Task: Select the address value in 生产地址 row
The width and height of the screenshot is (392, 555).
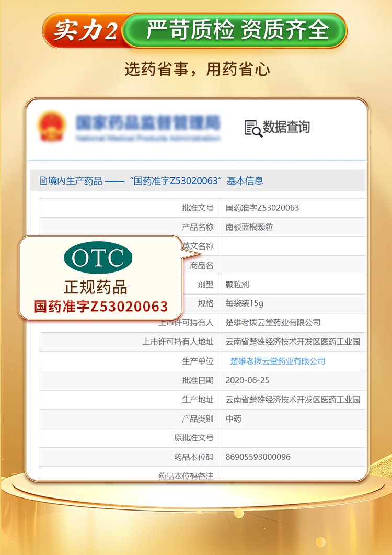Action: click(x=293, y=400)
